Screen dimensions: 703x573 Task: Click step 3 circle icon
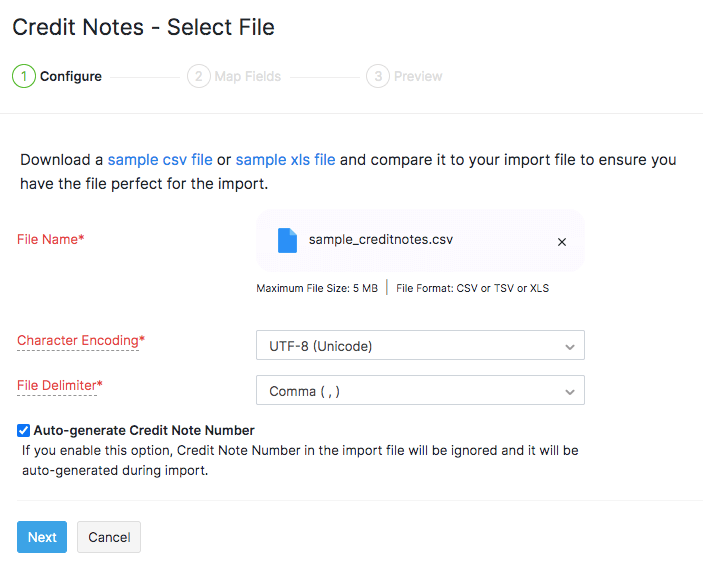pos(377,76)
